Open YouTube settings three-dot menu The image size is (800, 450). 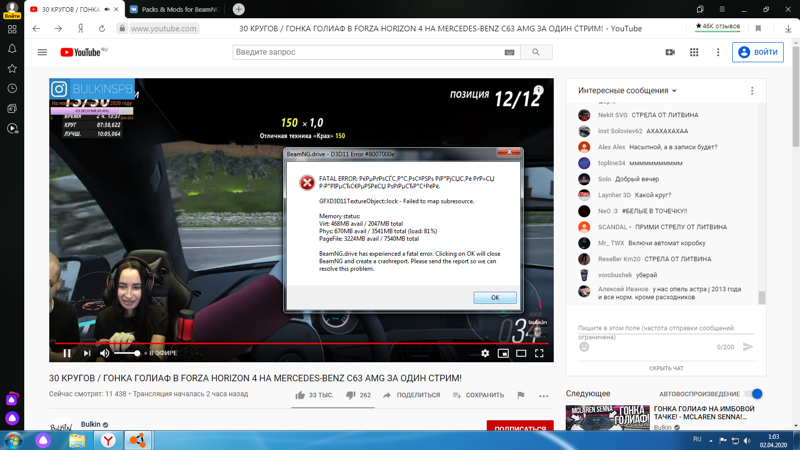pyautogui.click(x=718, y=52)
